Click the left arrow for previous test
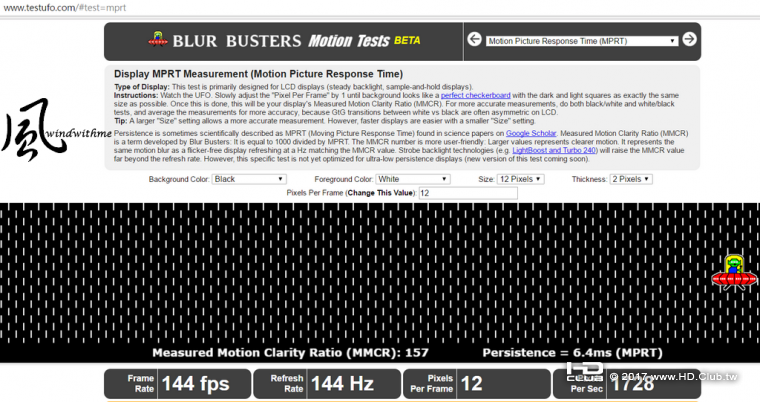 pyautogui.click(x=474, y=40)
